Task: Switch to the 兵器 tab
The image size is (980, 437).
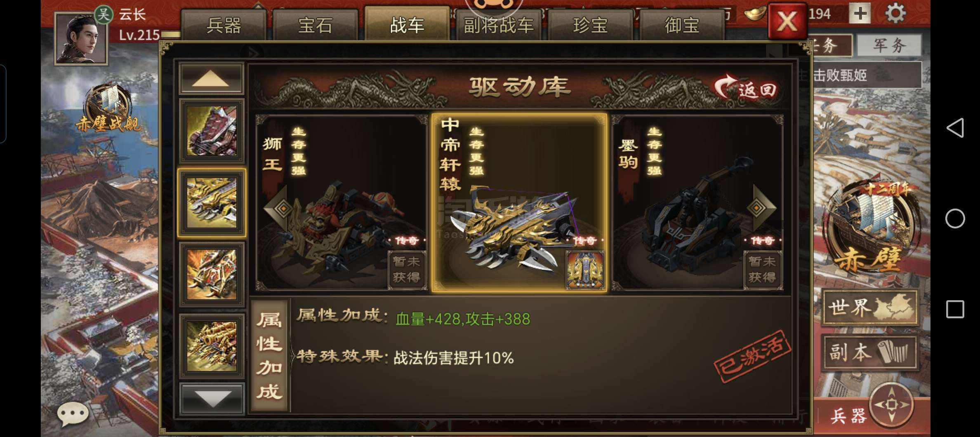Action: click(224, 25)
